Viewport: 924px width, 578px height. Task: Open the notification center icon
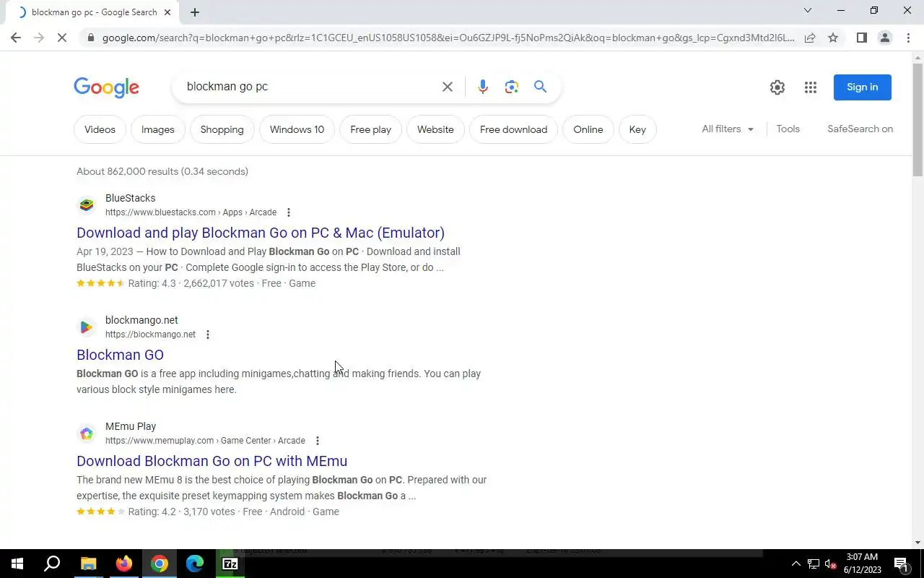902,564
